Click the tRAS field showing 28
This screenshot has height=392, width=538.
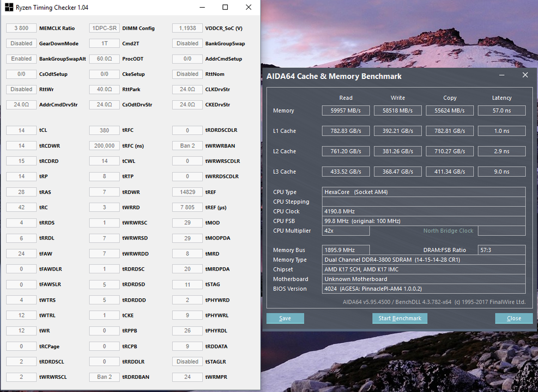tap(21, 192)
